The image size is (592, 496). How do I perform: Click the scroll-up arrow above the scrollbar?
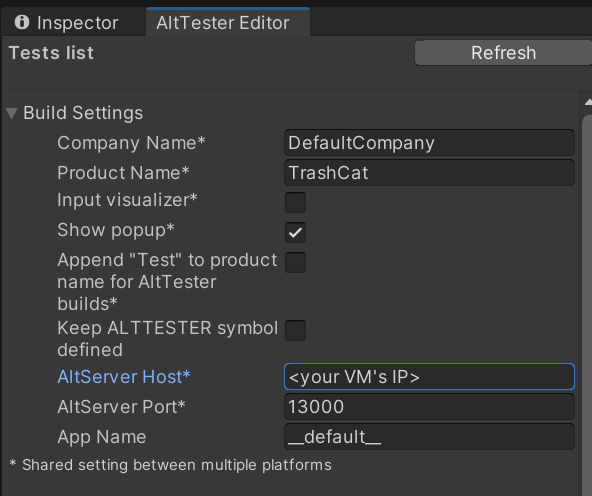pos(588,102)
